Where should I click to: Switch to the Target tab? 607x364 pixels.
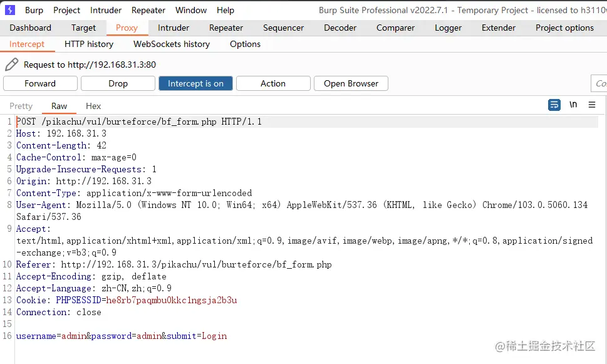pos(83,28)
